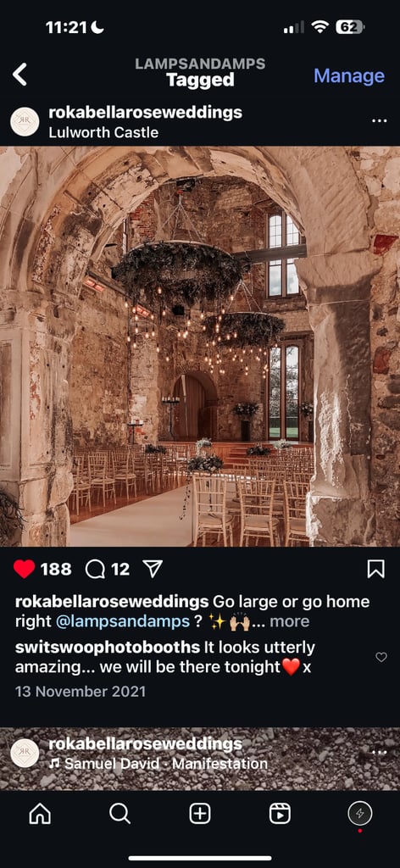Open three-dot menu for Lulworth Castle post

point(379,121)
